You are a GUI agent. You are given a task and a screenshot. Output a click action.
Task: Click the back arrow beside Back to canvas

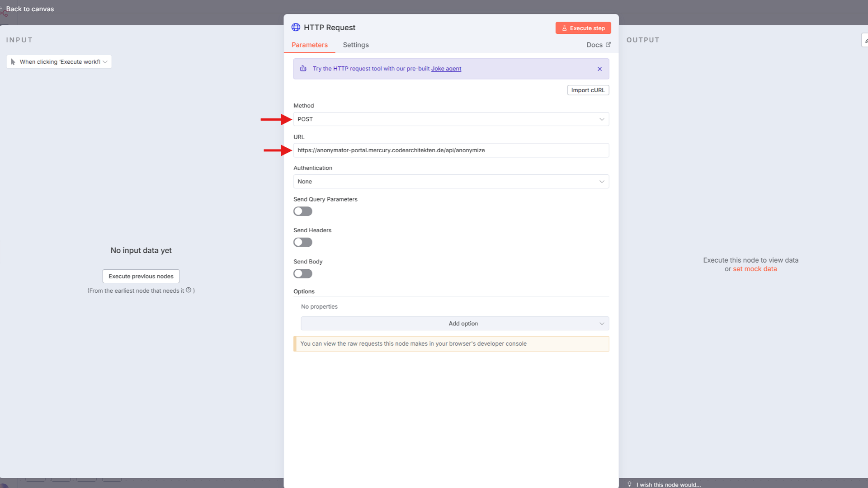coord(1,9)
